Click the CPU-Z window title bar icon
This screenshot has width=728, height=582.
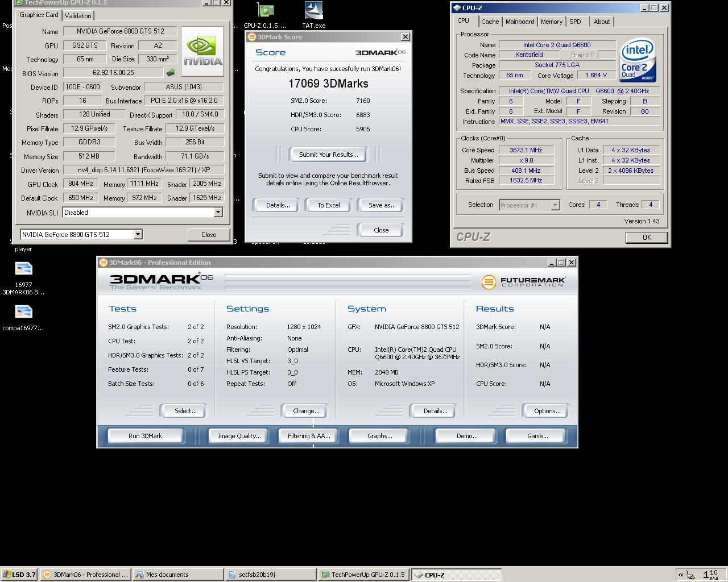[457, 8]
